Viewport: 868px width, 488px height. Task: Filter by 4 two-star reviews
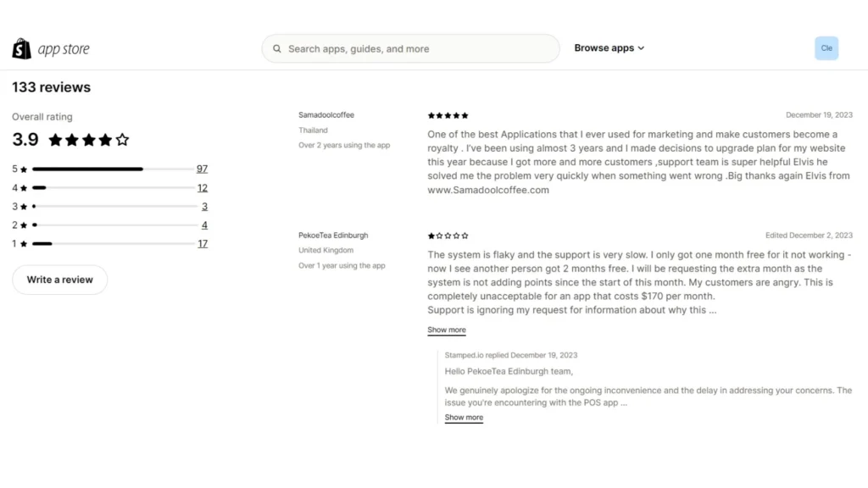coord(204,225)
